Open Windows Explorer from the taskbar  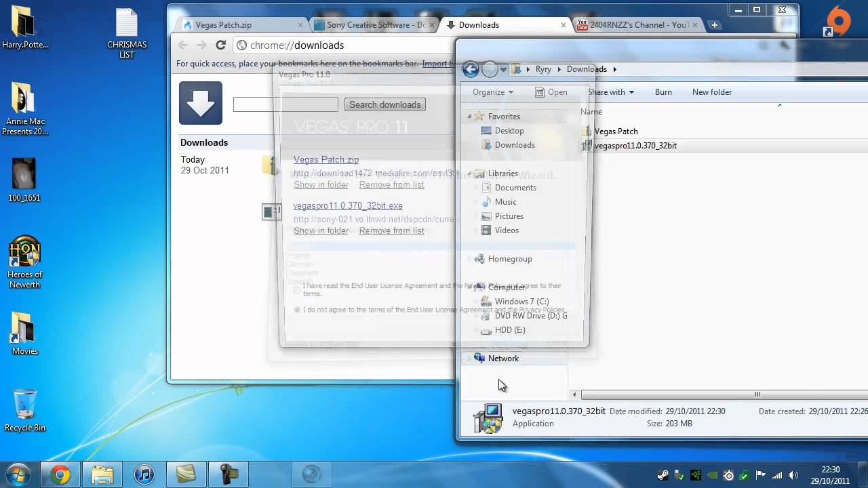[102, 474]
